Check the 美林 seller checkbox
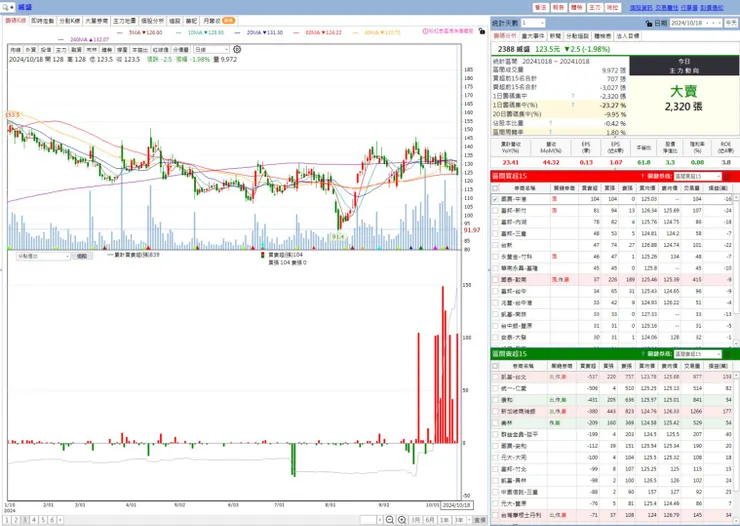The width and height of the screenshot is (740, 526). tap(495, 423)
